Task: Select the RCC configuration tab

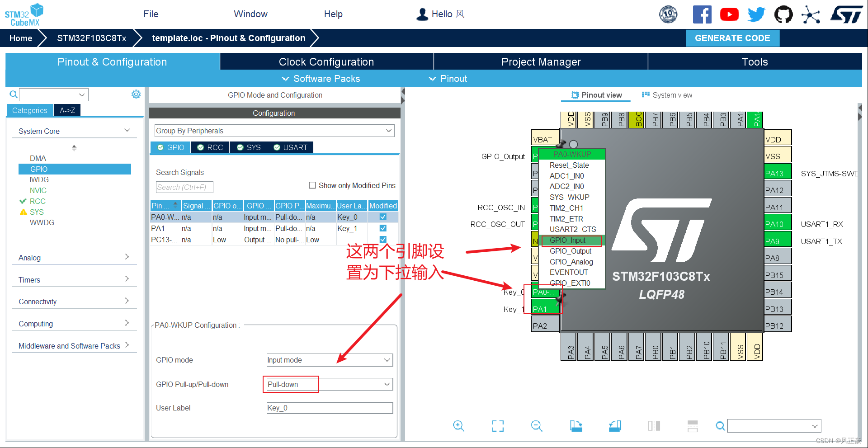Action: [210, 147]
